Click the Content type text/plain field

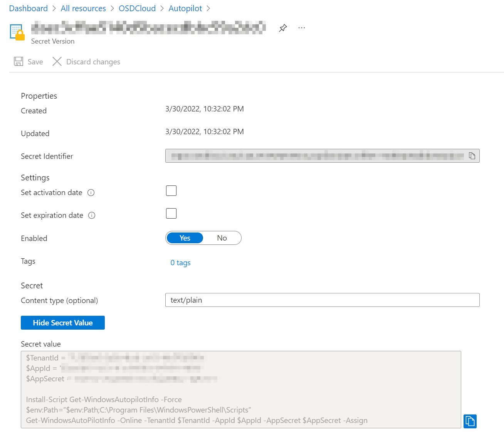(323, 300)
